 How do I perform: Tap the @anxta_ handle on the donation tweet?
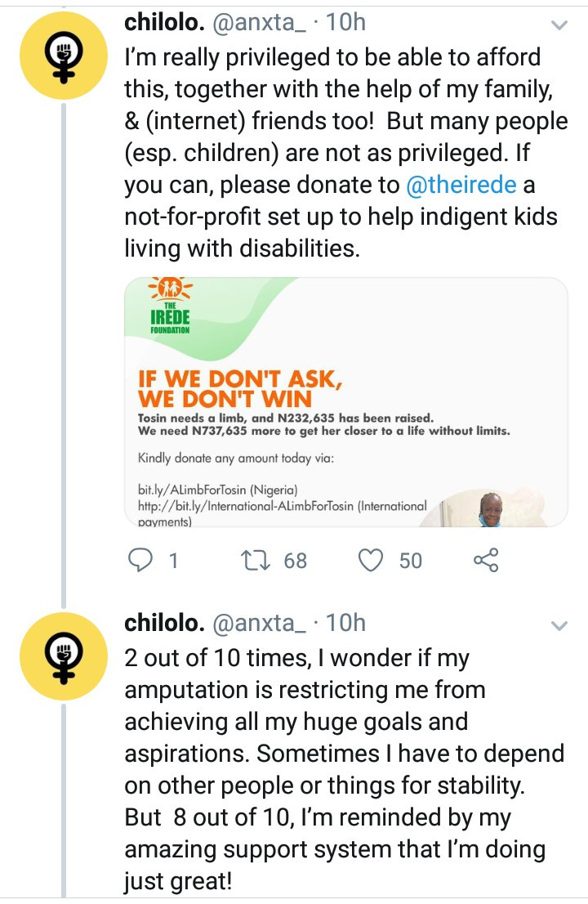pos(261,22)
